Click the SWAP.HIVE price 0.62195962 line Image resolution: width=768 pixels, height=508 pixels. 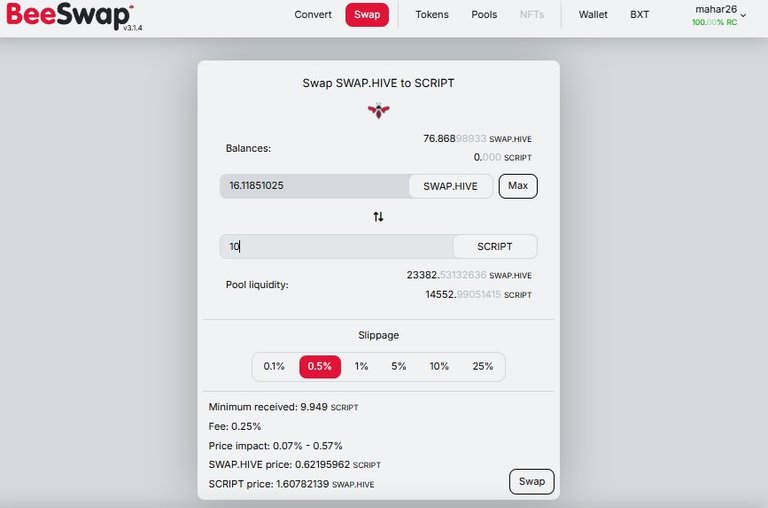pos(294,464)
